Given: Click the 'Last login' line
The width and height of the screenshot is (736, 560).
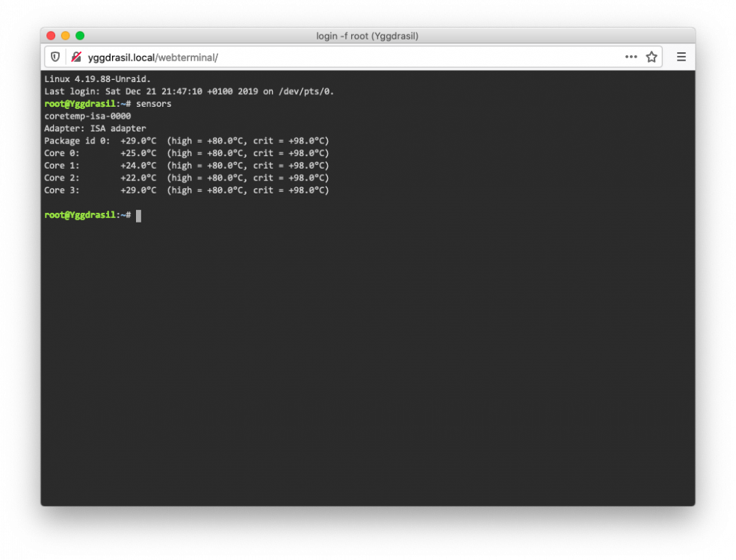Looking at the screenshot, I should (x=189, y=91).
